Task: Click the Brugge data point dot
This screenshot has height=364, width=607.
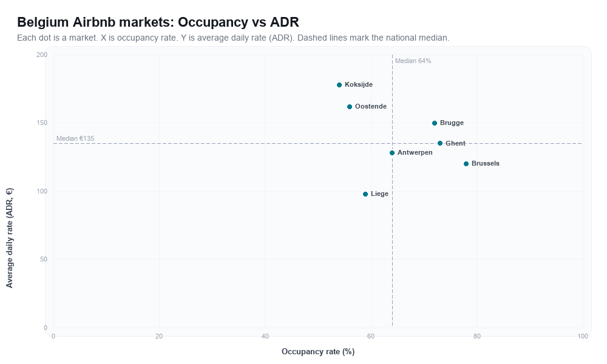Action: [x=435, y=123]
